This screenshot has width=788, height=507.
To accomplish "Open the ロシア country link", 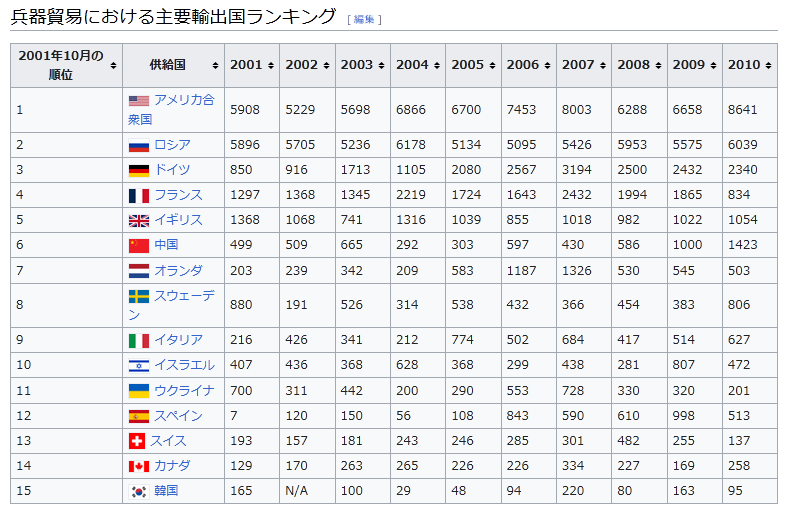I will 172,145.
